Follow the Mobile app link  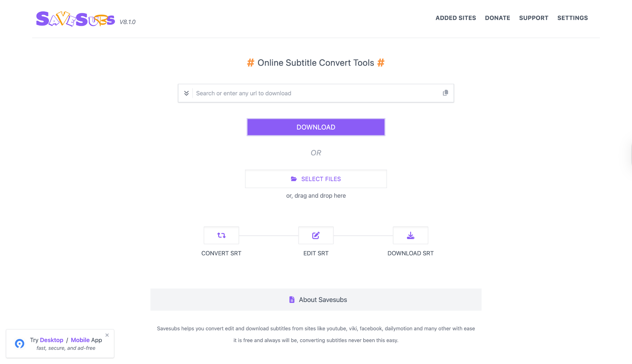tap(80, 340)
